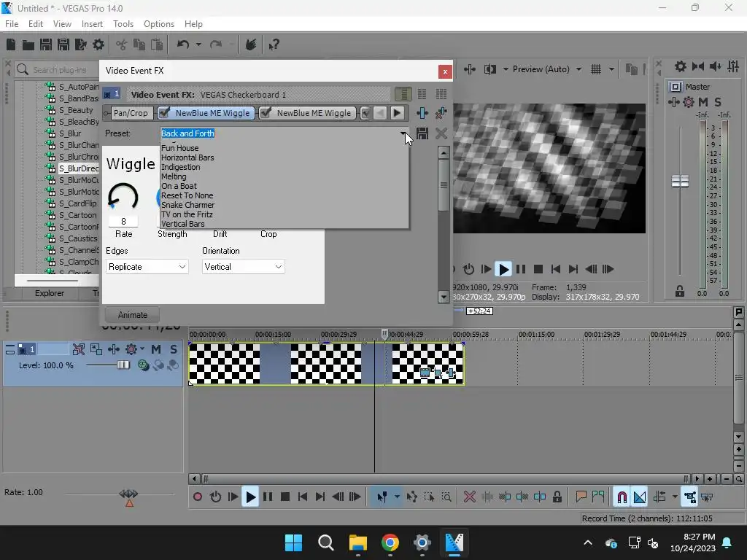The width and height of the screenshot is (747, 560).
Task: Toggle Automatic Crossfades button
Action: click(640, 497)
